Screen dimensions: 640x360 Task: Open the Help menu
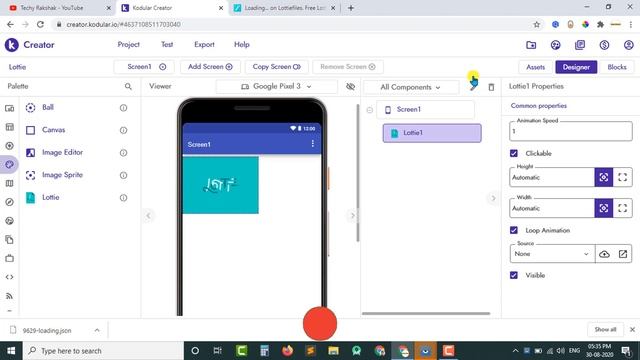[242, 44]
